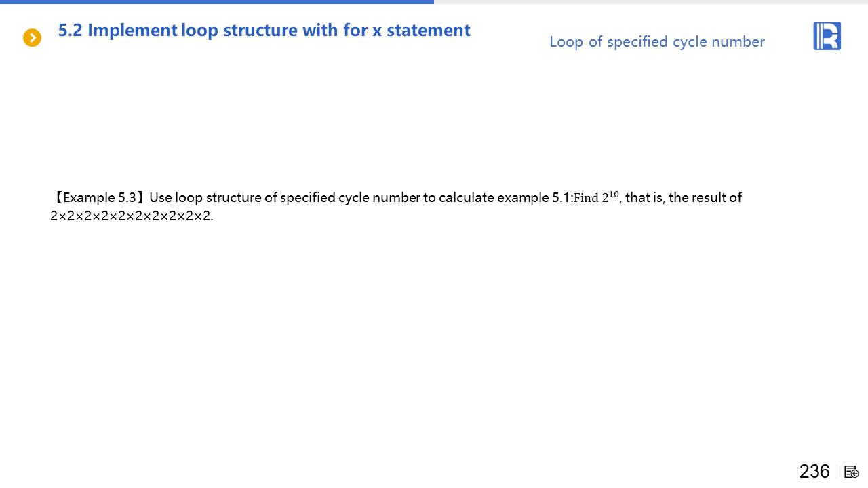Screen dimensions: 868x488
Task: Click the phrase 'that is, the result of'
Action: click(x=684, y=198)
